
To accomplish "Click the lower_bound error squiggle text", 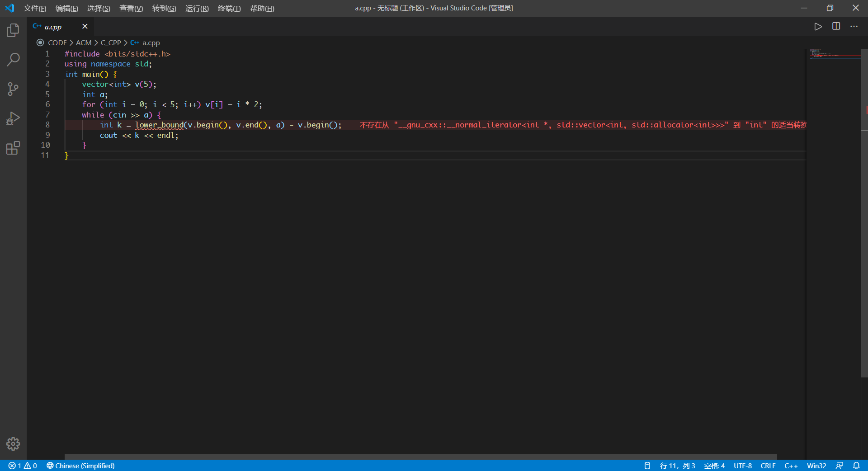I will coord(160,125).
